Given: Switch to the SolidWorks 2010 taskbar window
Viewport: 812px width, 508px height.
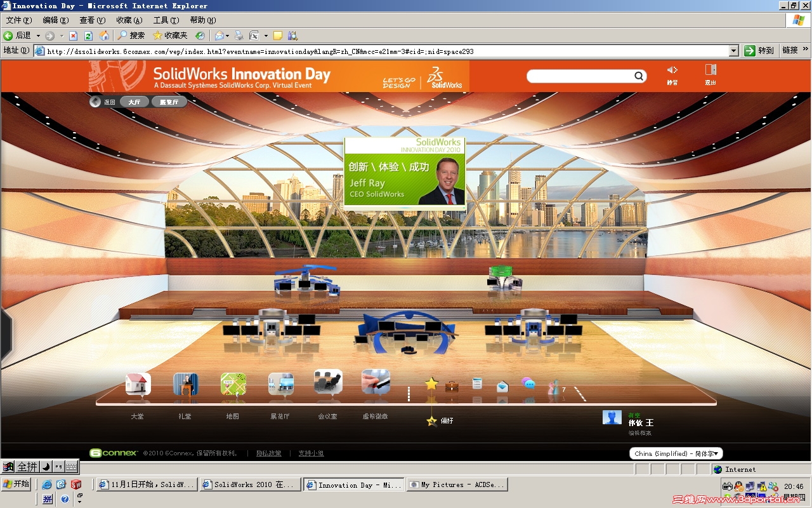Looking at the screenshot, I should coord(251,485).
